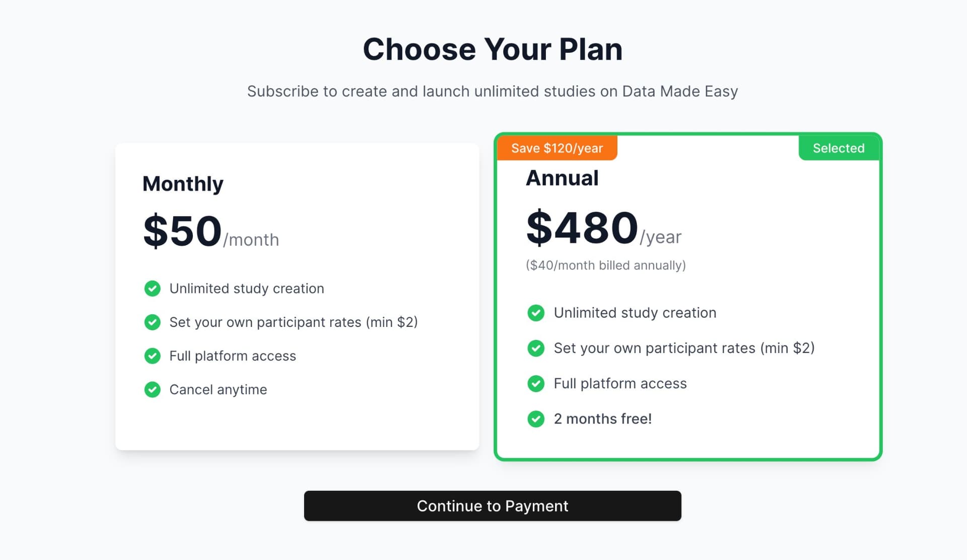The height and width of the screenshot is (560, 967).
Task: Click the '$50/month' price text
Action: (211, 232)
